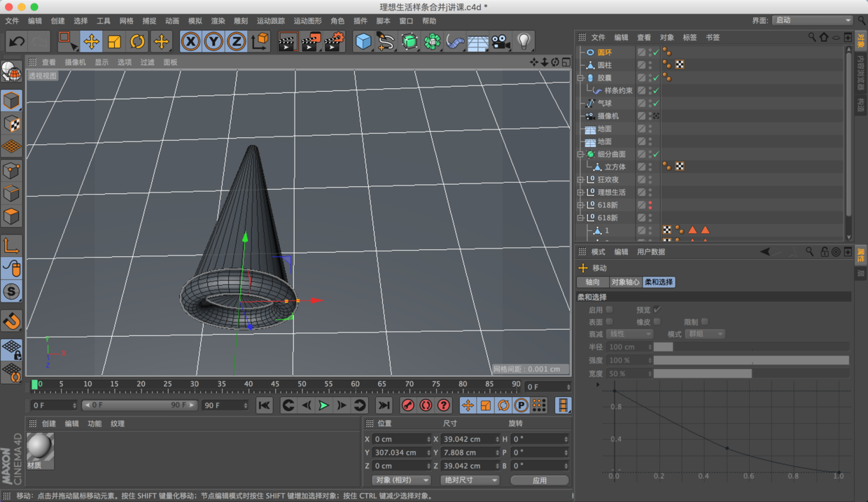The width and height of the screenshot is (868, 502).
Task: Click the Y position field 307.034 cm
Action: click(x=402, y=452)
